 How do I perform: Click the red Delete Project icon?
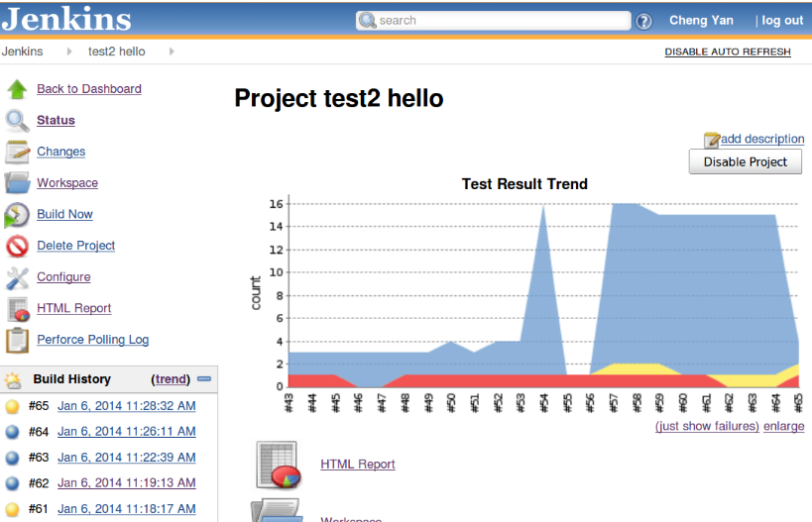coord(17,246)
